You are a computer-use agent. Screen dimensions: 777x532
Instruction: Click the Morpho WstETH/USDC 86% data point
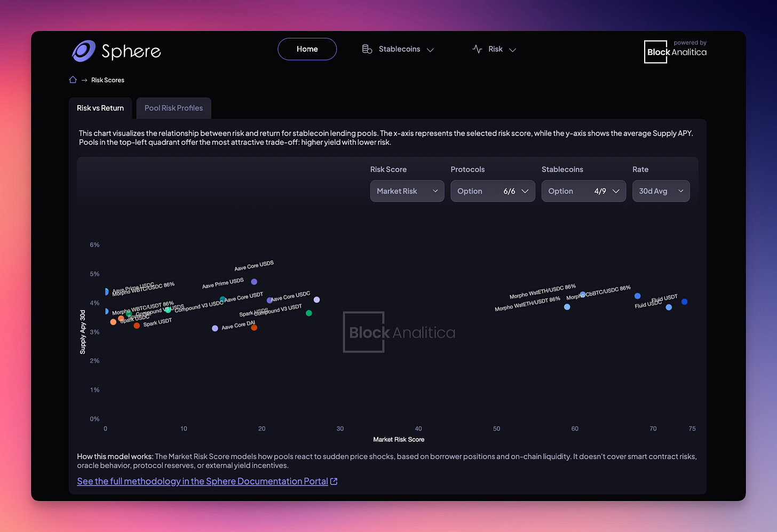coord(583,295)
